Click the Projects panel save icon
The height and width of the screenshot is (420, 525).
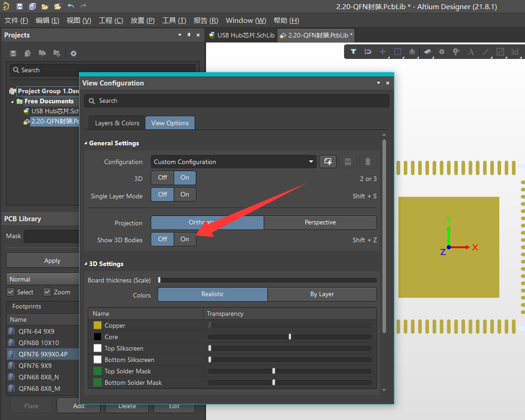[13, 53]
